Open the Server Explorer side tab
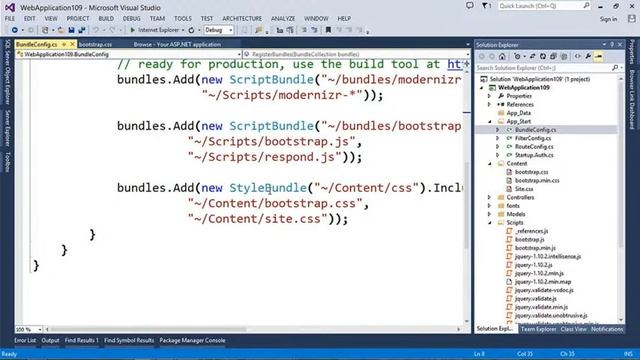 7,128
